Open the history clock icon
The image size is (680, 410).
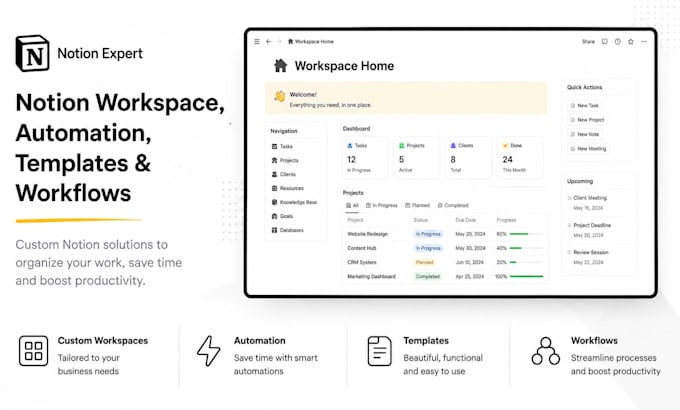pos(618,42)
